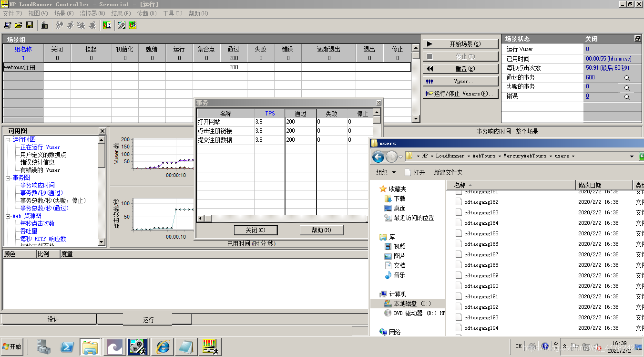Click the 可用图 tree scrollbar

pos(102,191)
